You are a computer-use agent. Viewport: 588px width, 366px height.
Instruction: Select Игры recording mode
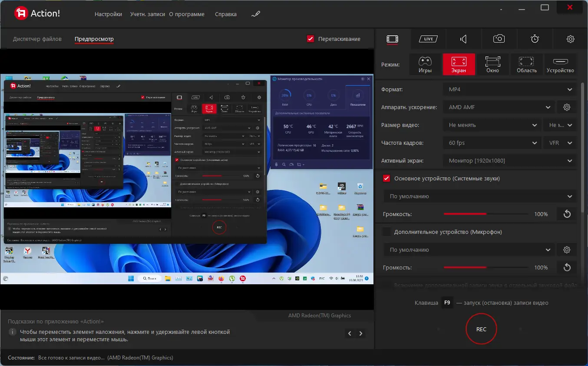(425, 64)
